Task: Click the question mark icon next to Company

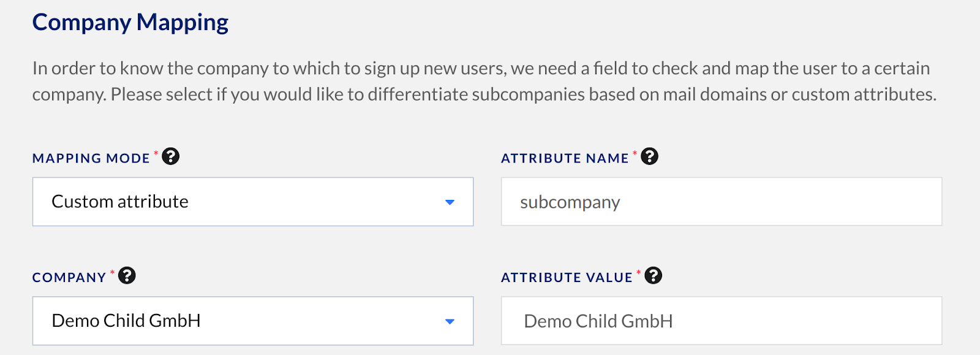Action: [127, 275]
